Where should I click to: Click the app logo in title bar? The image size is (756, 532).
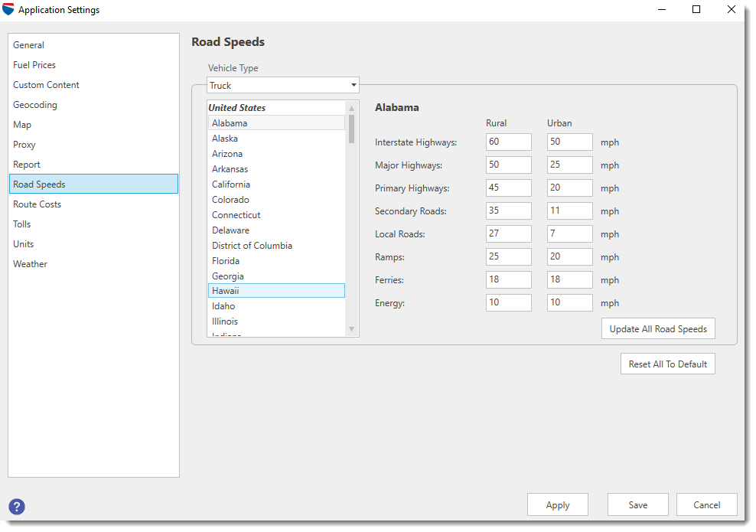click(8, 10)
